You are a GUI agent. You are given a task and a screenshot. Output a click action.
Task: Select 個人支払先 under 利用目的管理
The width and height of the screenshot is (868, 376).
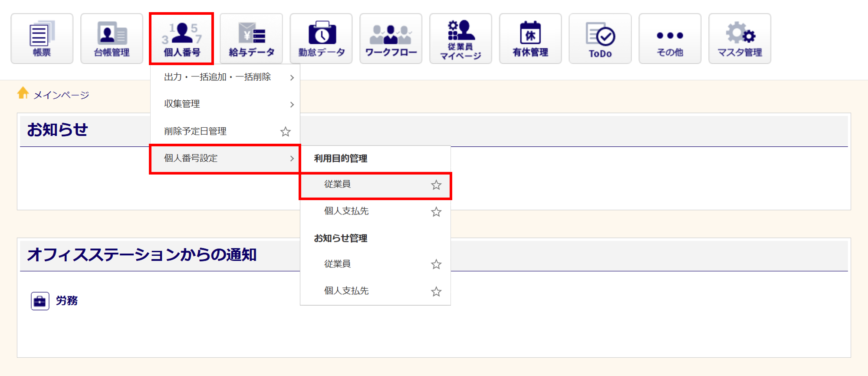coord(346,211)
